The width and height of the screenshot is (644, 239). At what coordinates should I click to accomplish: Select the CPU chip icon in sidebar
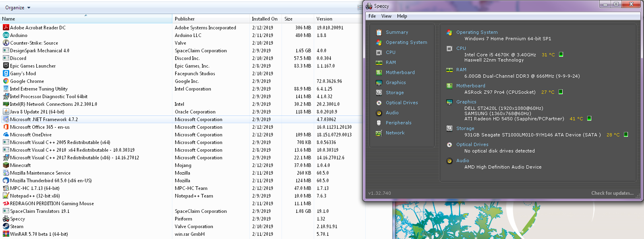click(379, 52)
